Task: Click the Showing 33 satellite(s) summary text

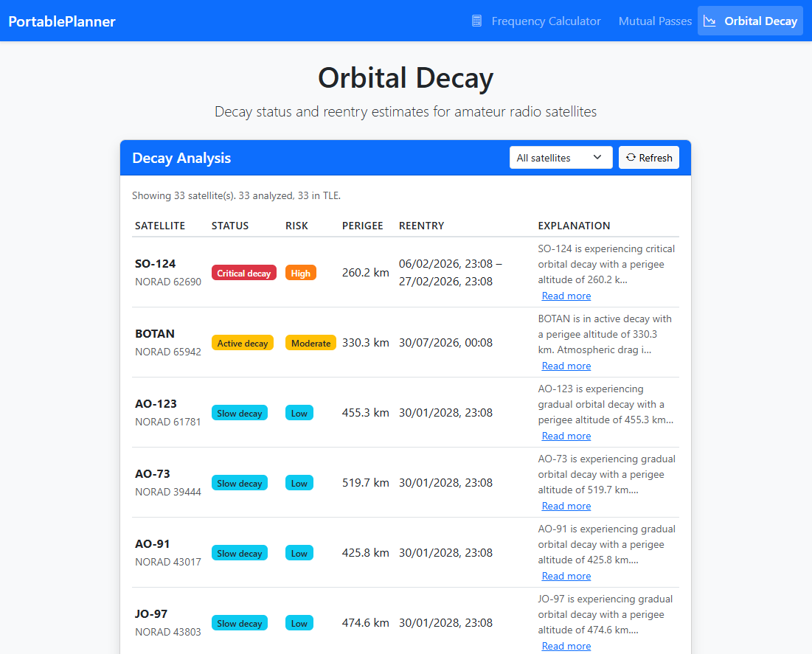Action: pyautogui.click(x=236, y=195)
